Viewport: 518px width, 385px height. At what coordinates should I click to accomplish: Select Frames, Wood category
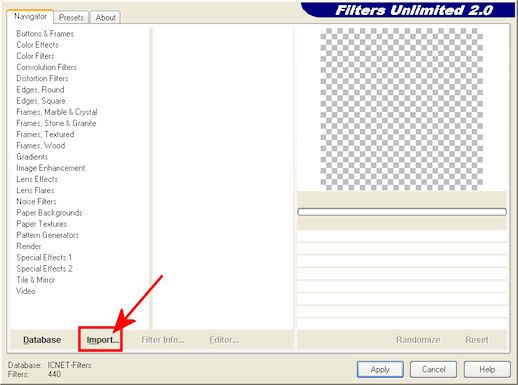pyautogui.click(x=41, y=146)
